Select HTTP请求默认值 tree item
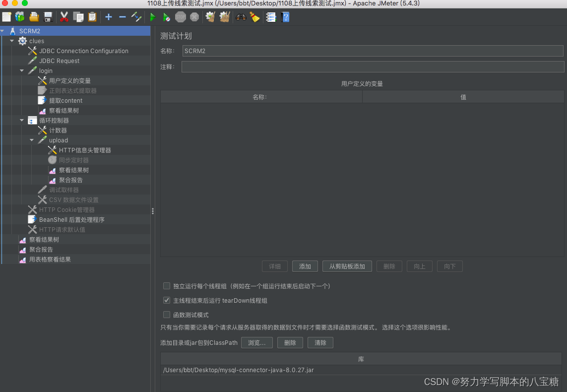This screenshot has width=567, height=392. pos(62,230)
